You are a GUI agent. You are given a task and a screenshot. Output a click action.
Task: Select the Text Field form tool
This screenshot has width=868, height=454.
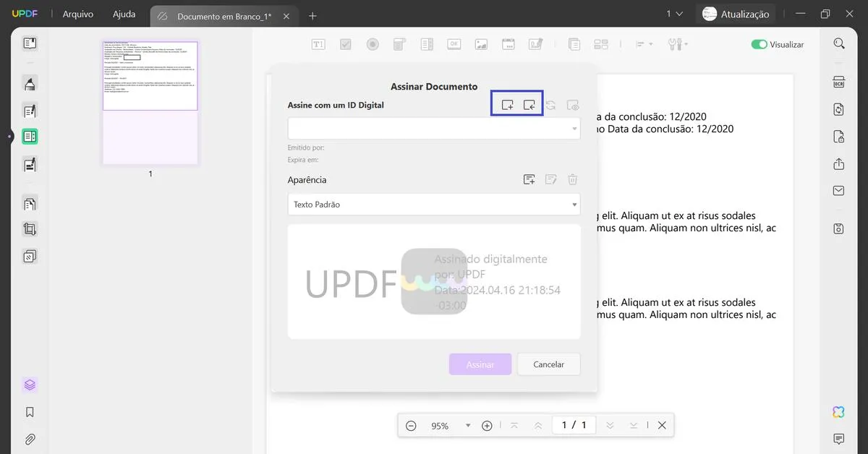(318, 44)
